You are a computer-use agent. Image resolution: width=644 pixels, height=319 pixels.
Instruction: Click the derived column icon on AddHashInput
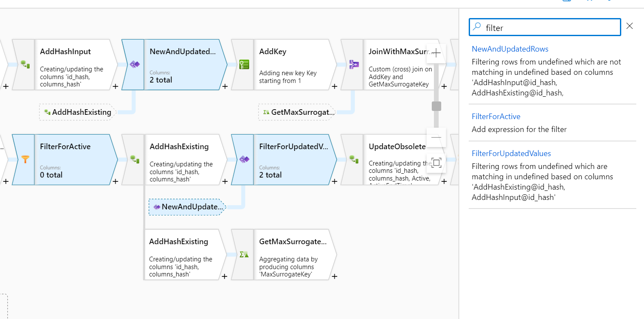pos(25,64)
